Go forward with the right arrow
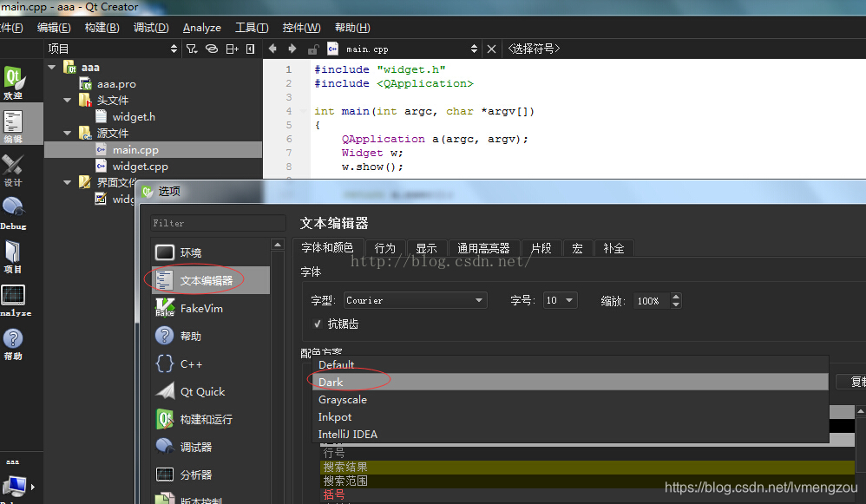The height and width of the screenshot is (504, 866). [292, 49]
